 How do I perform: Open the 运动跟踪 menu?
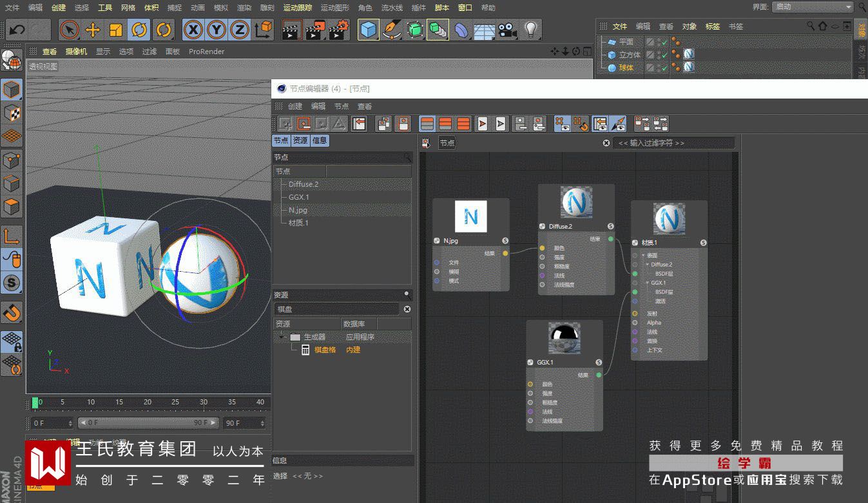point(298,8)
